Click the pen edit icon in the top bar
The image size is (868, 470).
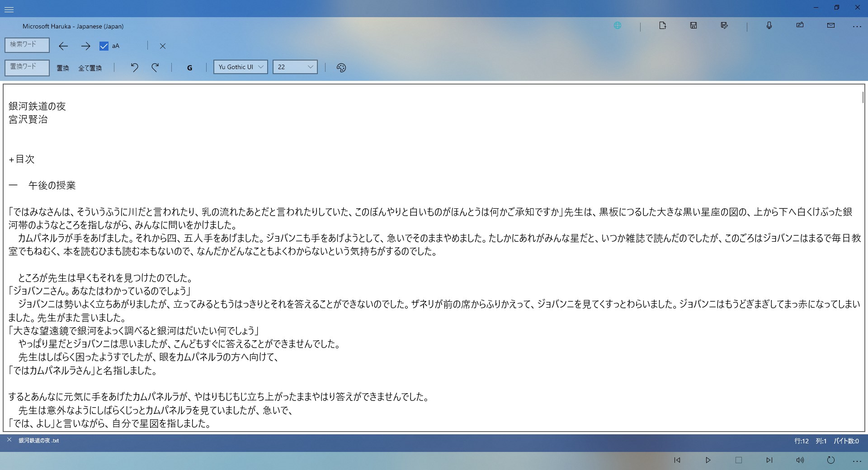800,25
